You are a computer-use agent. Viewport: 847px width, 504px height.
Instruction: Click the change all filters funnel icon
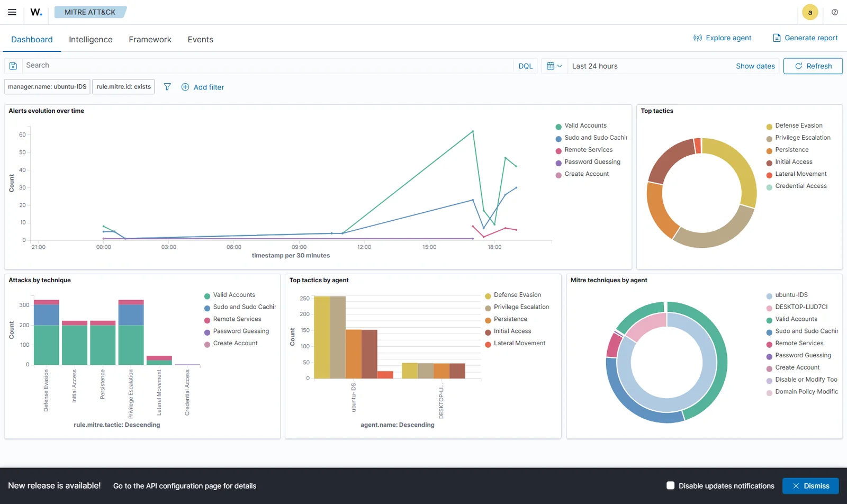(x=167, y=87)
